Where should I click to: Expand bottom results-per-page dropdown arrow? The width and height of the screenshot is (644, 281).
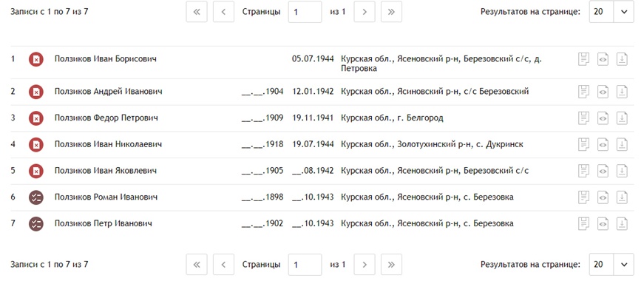(624, 265)
